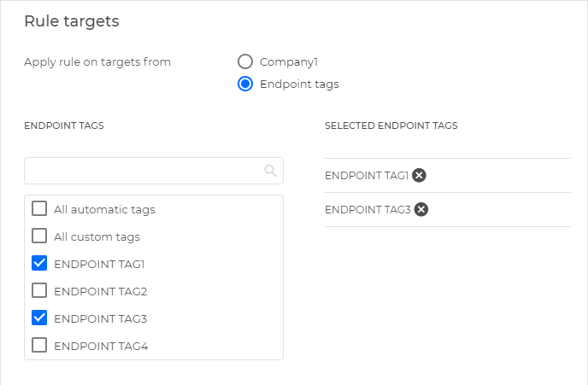
Task: Click the SELECTED ENDPOINT TAGS column header
Action: pyautogui.click(x=391, y=125)
